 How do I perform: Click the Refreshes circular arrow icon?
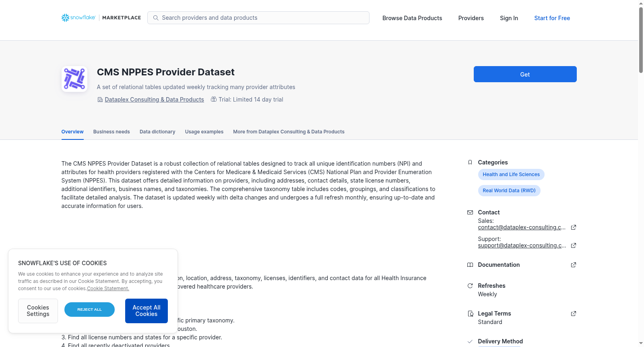click(x=470, y=286)
